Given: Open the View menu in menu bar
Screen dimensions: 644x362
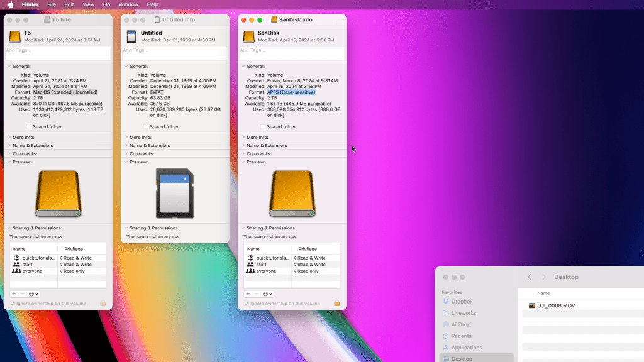Looking at the screenshot, I should (88, 4).
